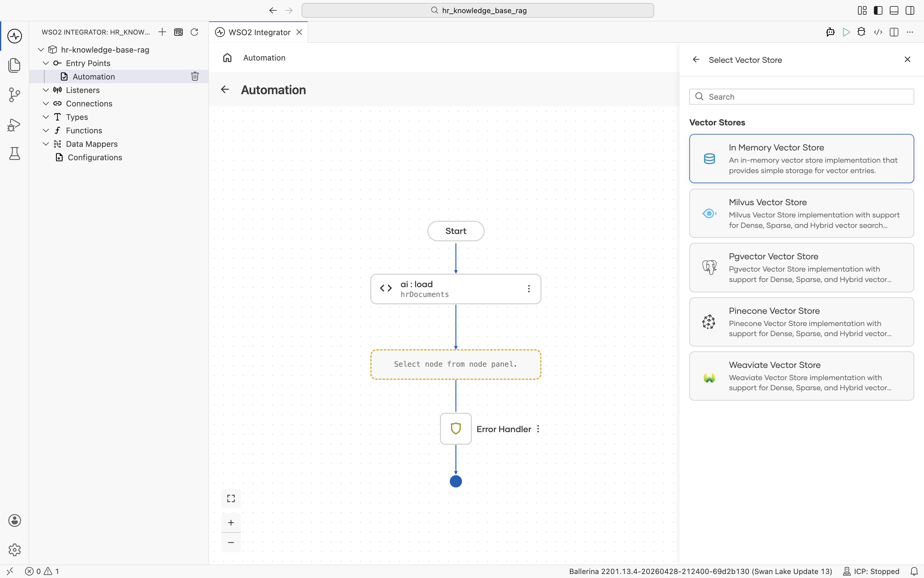Go back from the Automation flow
This screenshot has height=578, width=924.
(225, 89)
